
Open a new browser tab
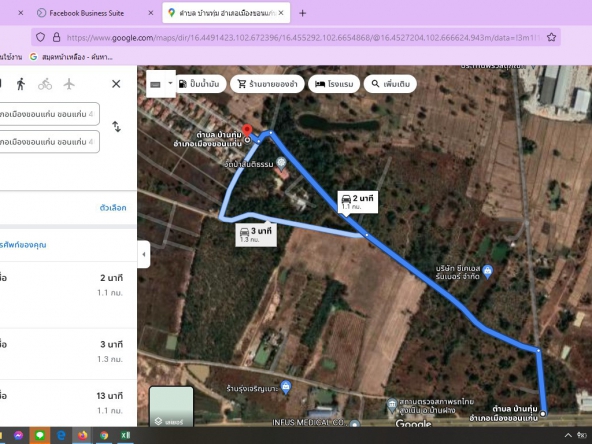(302, 13)
